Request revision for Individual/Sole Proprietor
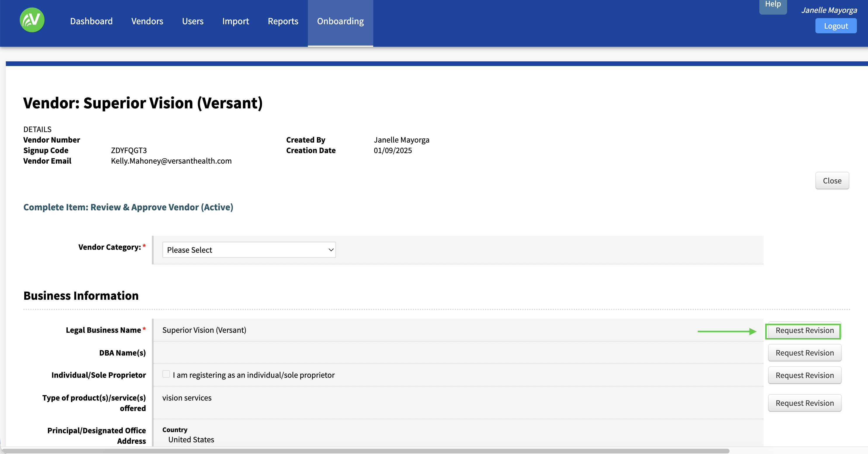868x454 pixels. coord(804,375)
